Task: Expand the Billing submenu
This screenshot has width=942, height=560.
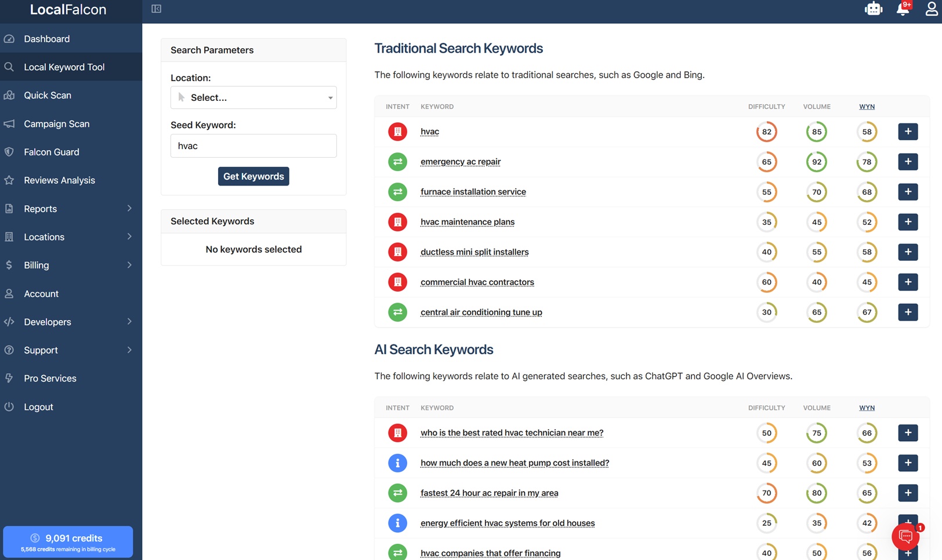Action: pyautogui.click(x=71, y=265)
